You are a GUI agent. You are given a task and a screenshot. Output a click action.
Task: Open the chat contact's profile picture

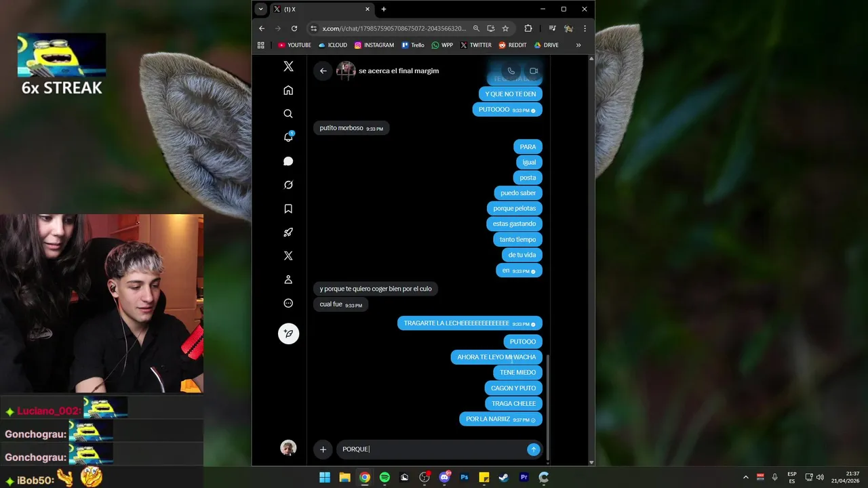(x=346, y=70)
